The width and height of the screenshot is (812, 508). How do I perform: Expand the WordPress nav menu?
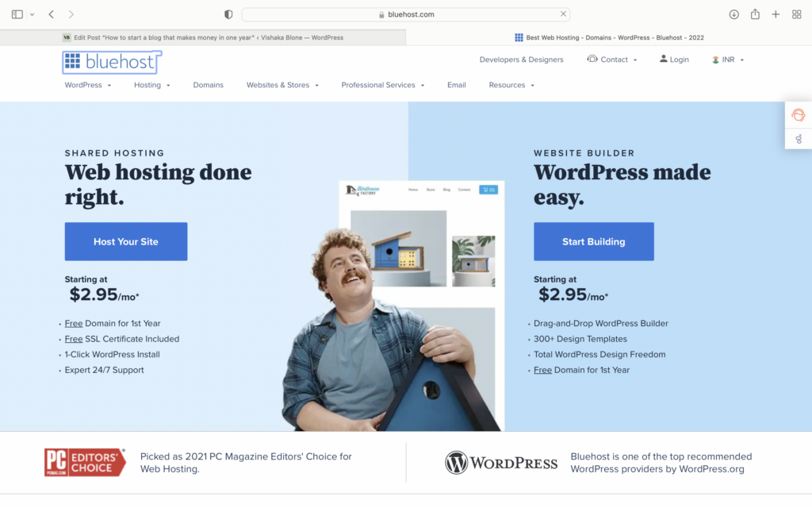(87, 85)
